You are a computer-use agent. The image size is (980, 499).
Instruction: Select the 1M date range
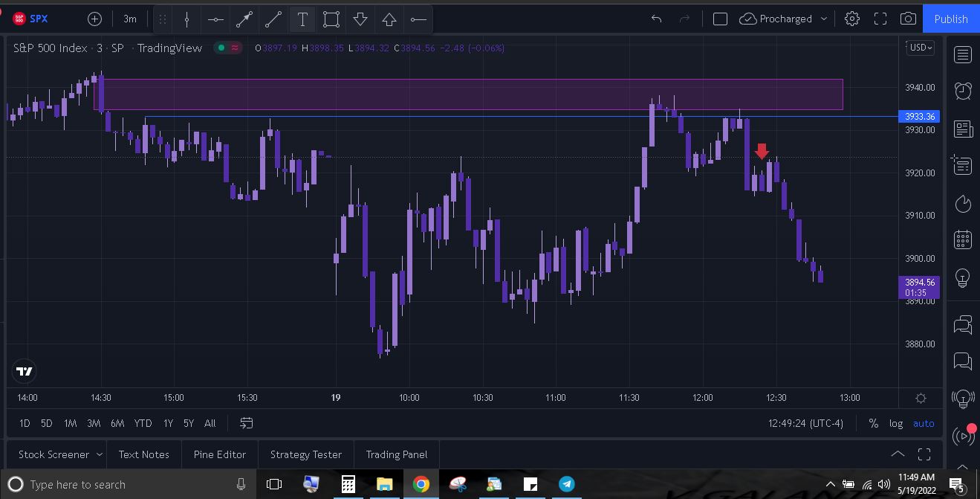click(x=70, y=423)
